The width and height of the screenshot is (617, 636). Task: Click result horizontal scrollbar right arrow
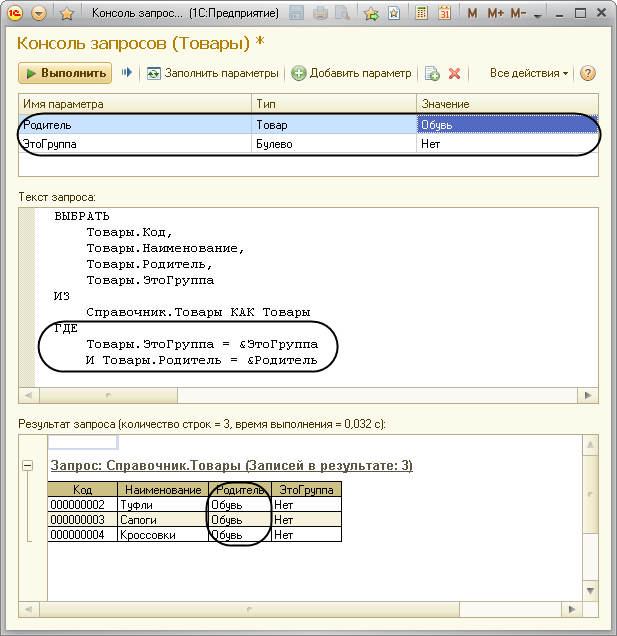coord(572,609)
